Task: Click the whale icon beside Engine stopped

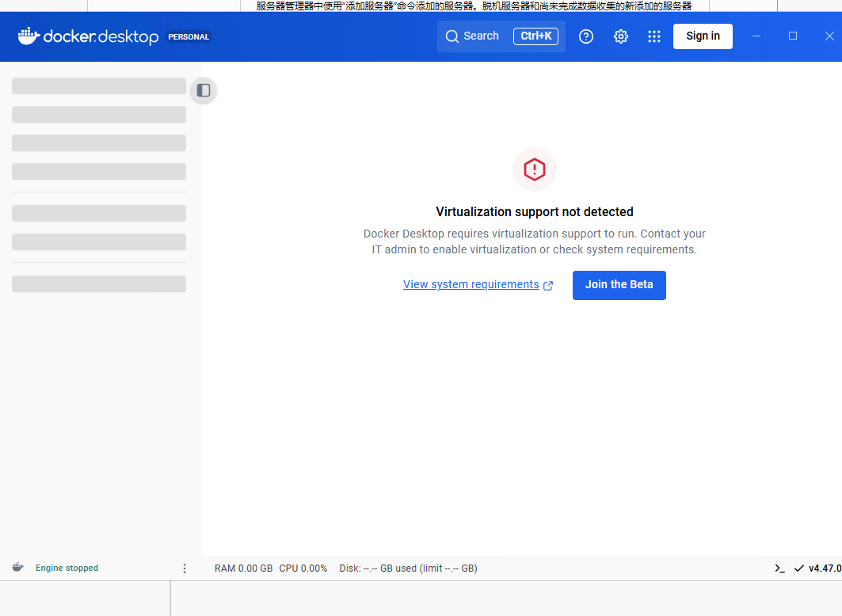Action: tap(17, 567)
